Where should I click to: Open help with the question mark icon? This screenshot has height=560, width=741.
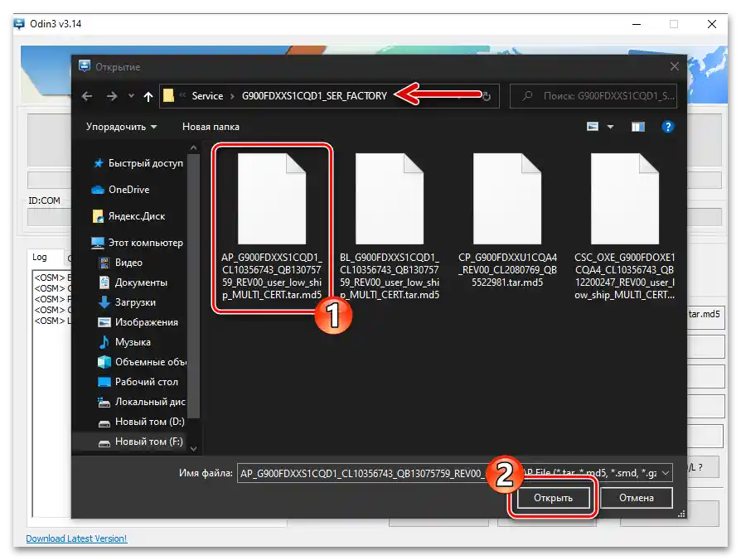[668, 127]
